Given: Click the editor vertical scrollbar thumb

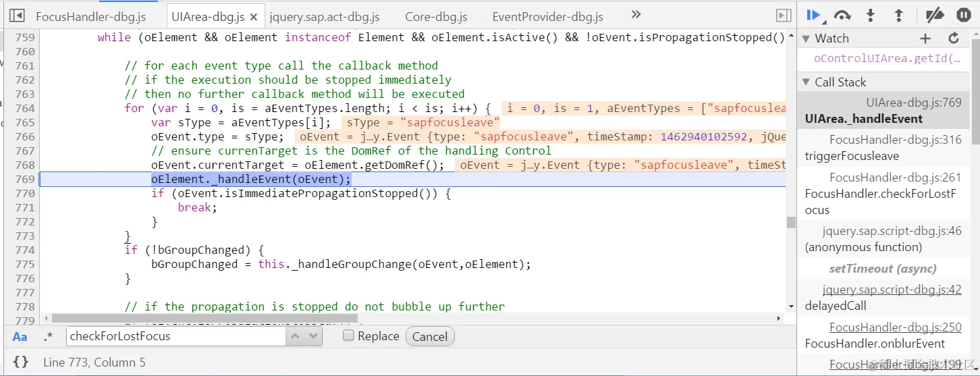Looking at the screenshot, I should [x=791, y=223].
